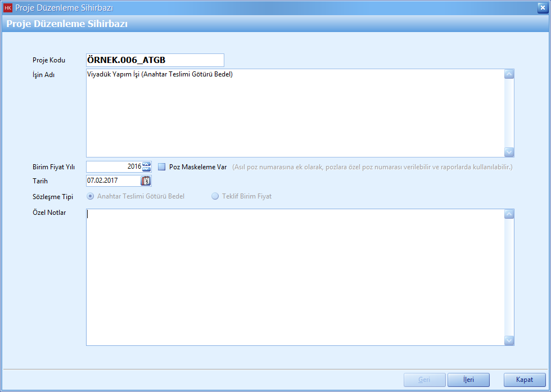
Task: Click inside the Birim Fiyat Yılı field
Action: pyautogui.click(x=114, y=166)
